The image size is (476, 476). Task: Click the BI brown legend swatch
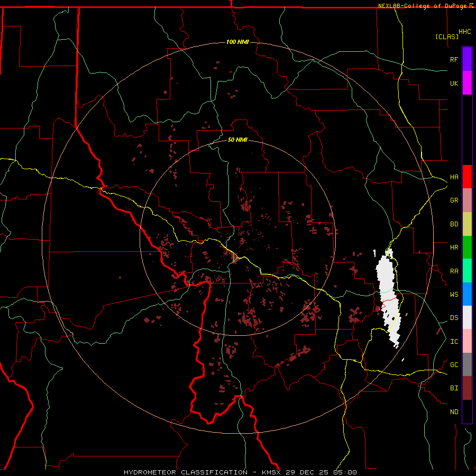[x=467, y=388]
